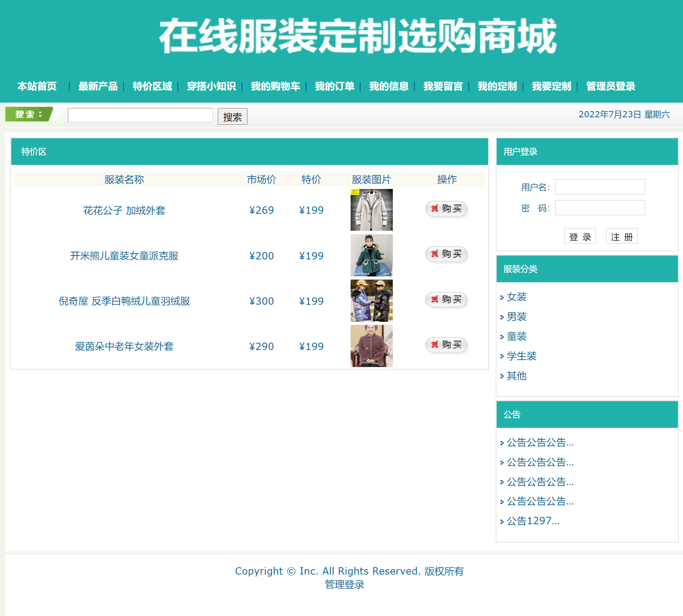Click the 购买 button for 开米熊儿童装女童派克服

coord(446,255)
